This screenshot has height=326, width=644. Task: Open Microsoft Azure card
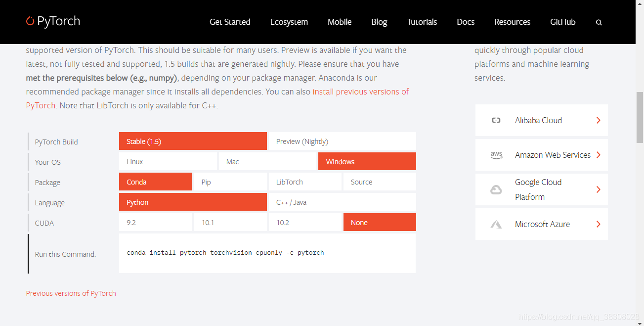(542, 224)
